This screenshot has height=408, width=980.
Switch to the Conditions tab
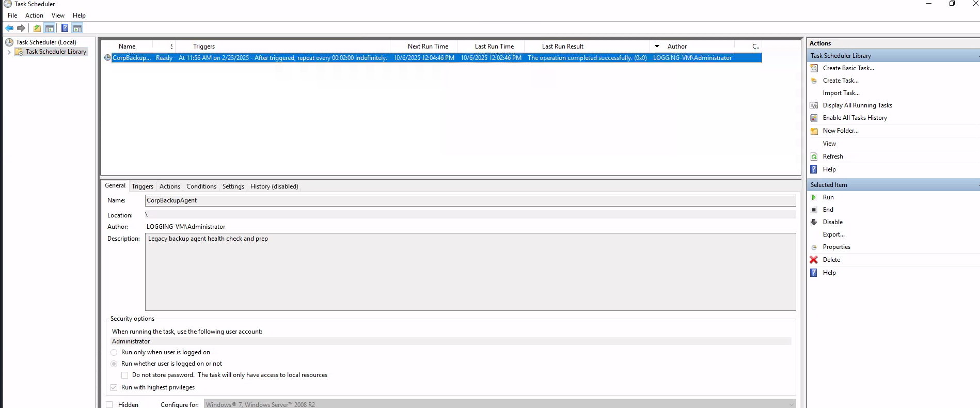[x=201, y=186]
